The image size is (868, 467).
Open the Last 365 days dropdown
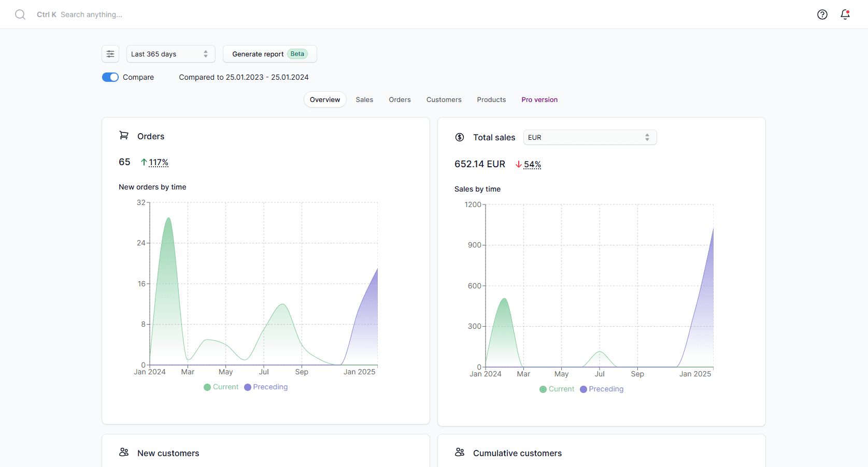[x=170, y=54]
